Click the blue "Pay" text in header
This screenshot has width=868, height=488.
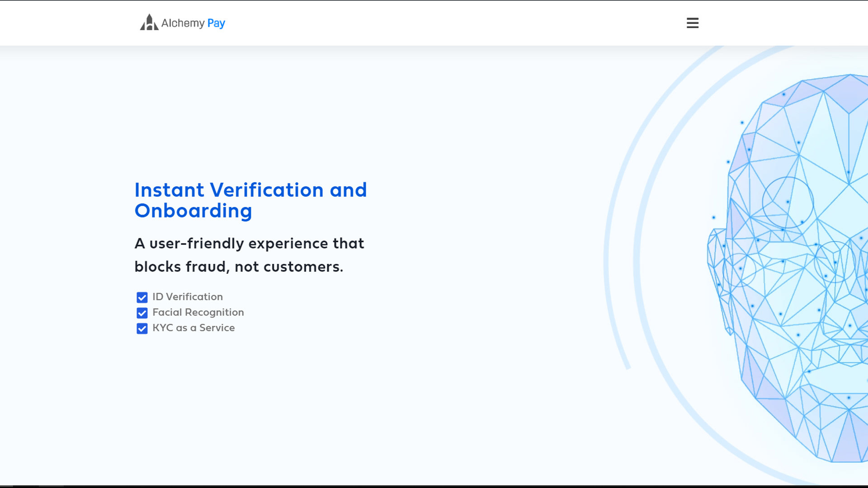(x=216, y=23)
